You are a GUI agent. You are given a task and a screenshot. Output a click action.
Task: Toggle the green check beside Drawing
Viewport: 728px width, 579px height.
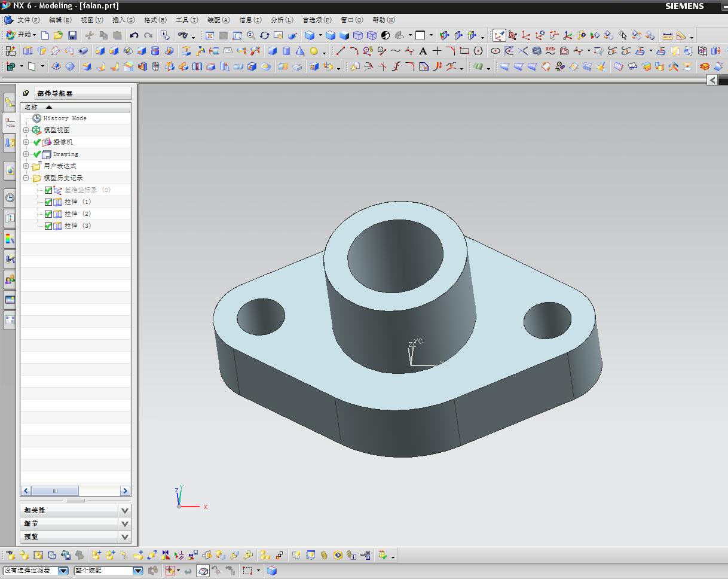click(x=37, y=154)
